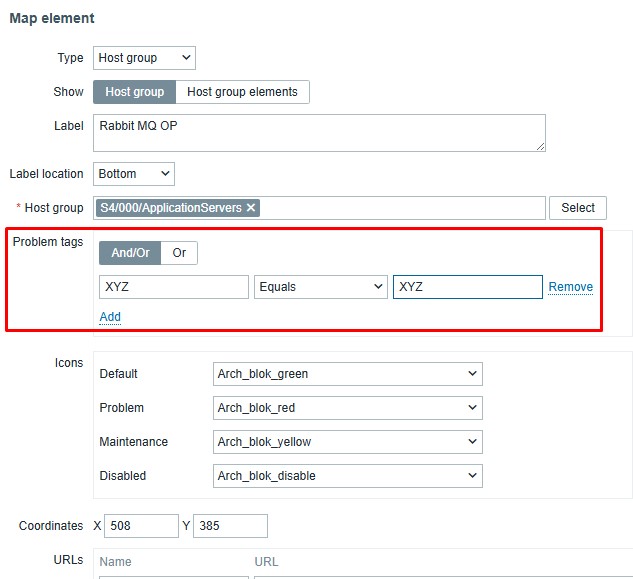Image resolution: width=633 pixels, height=579 pixels.
Task: Open the Label location dropdown
Action: (133, 174)
